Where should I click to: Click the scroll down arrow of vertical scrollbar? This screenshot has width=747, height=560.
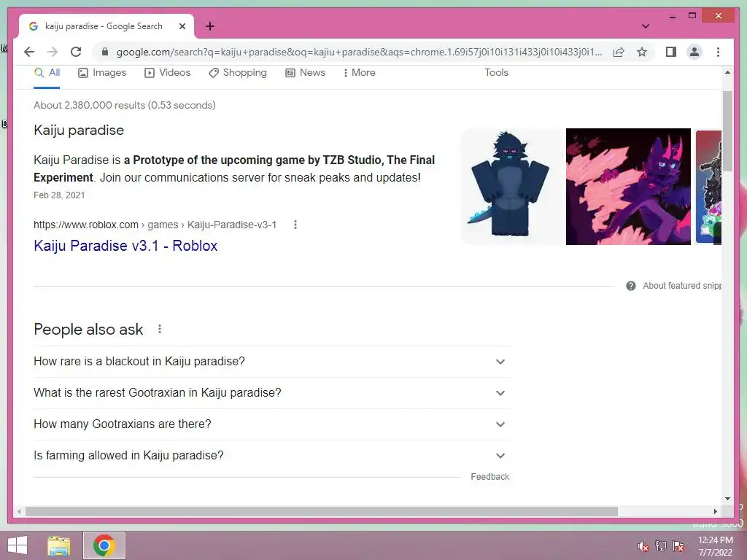tap(727, 499)
